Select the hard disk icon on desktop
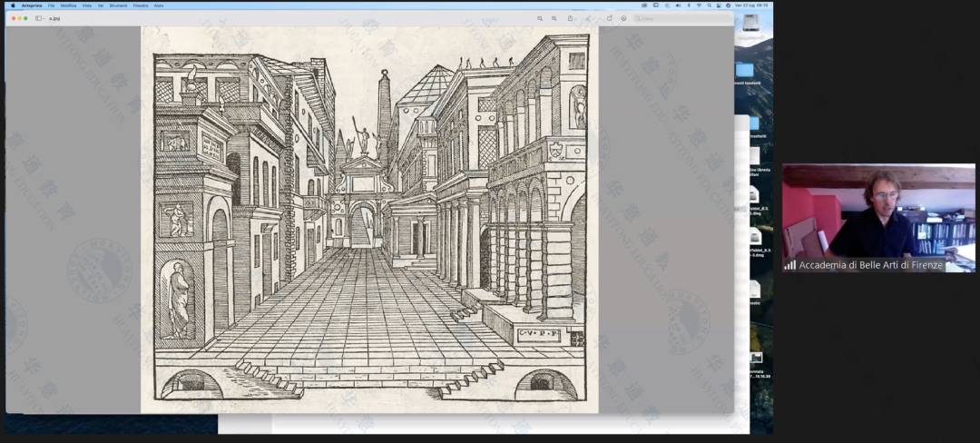980x443 pixels. [x=750, y=23]
